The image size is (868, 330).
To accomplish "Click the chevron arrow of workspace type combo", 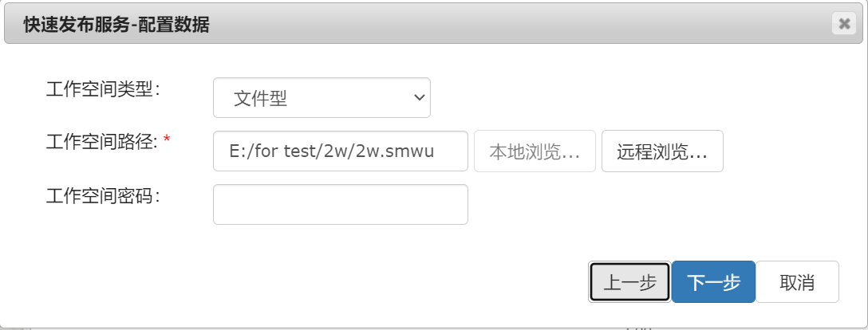I will (x=419, y=98).
